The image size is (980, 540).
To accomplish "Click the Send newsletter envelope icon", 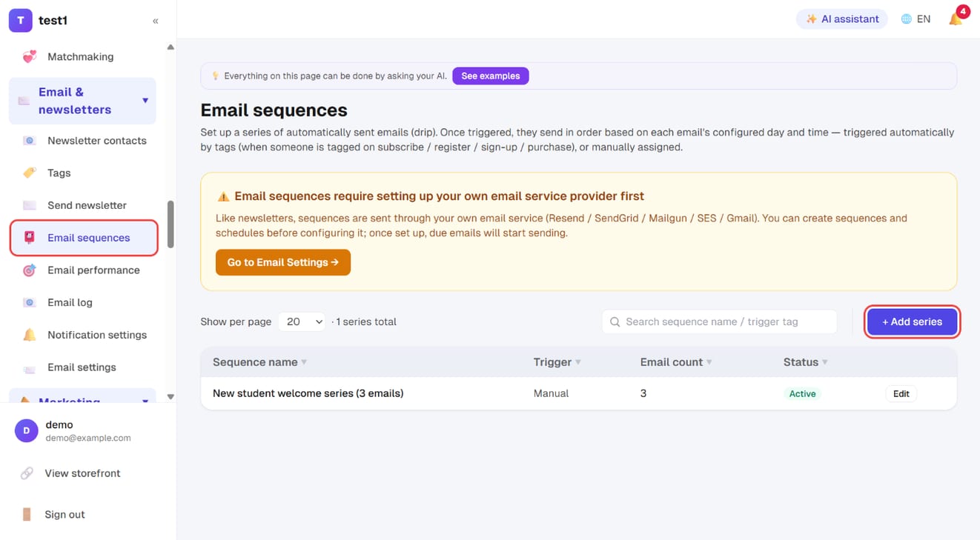I will tap(30, 205).
